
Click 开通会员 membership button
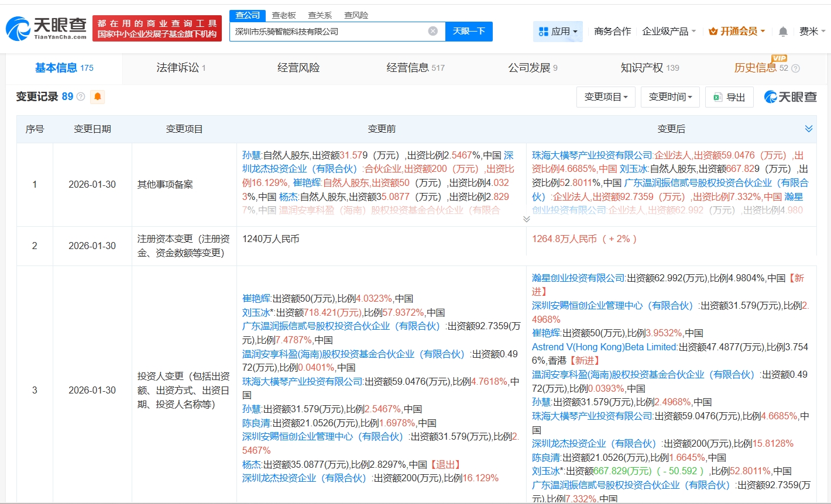[737, 32]
